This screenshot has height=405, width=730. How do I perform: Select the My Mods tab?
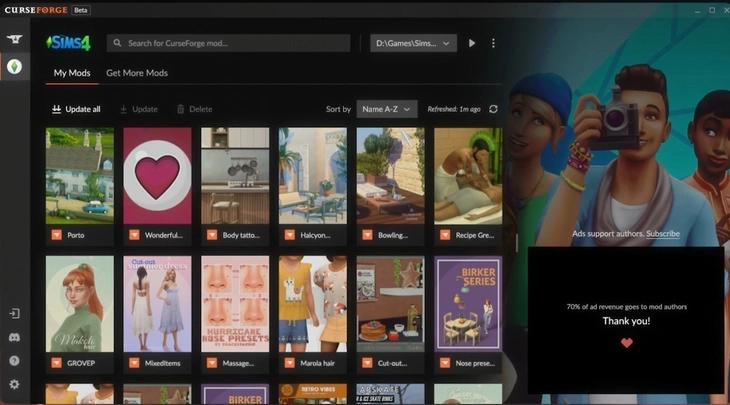pyautogui.click(x=70, y=73)
